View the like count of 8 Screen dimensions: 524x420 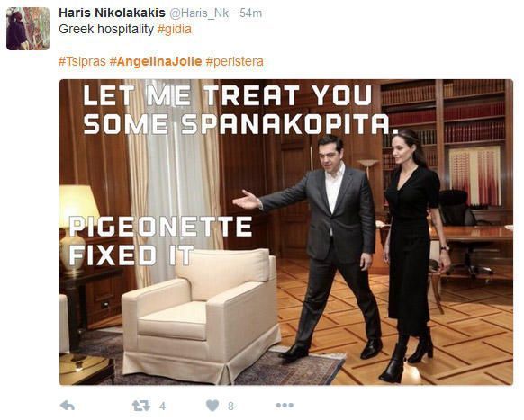230,406
